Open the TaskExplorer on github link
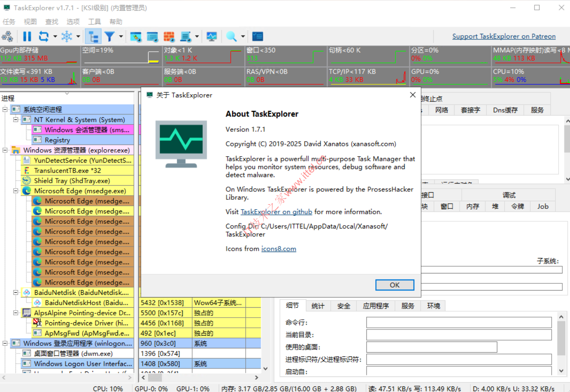The image size is (570, 392). tap(276, 212)
